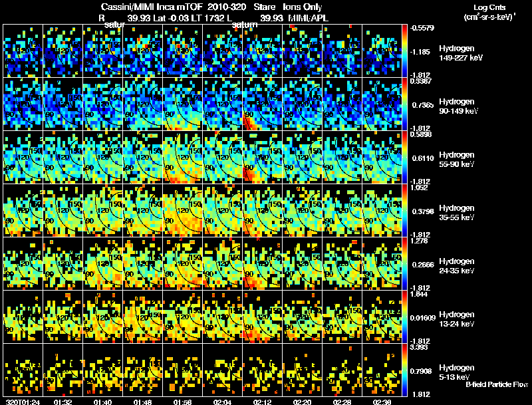Click the color bar beside Hydrogen 90-149 keV
Viewport: 532px width, 405px height.
pyautogui.click(x=404, y=104)
